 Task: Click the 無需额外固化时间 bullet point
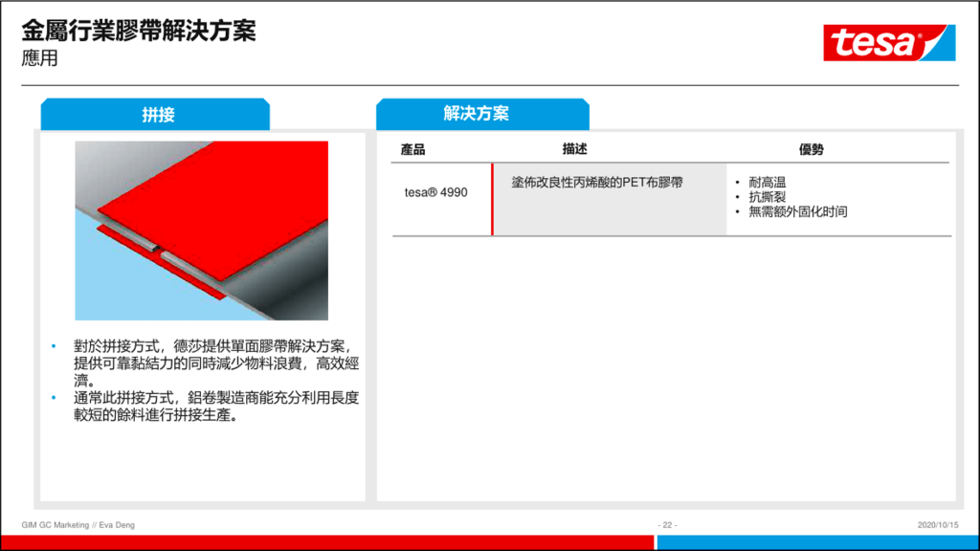(x=797, y=211)
